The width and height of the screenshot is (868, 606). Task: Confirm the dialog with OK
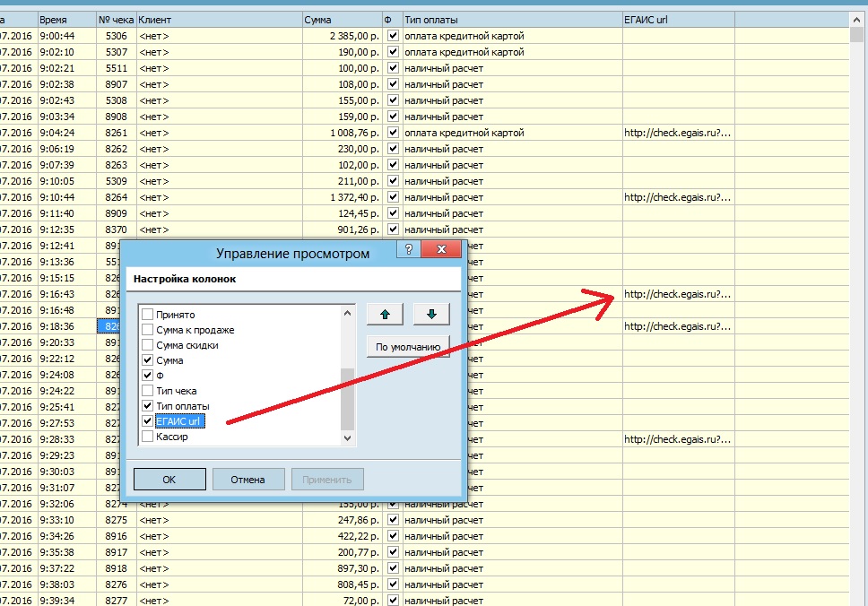click(169, 480)
